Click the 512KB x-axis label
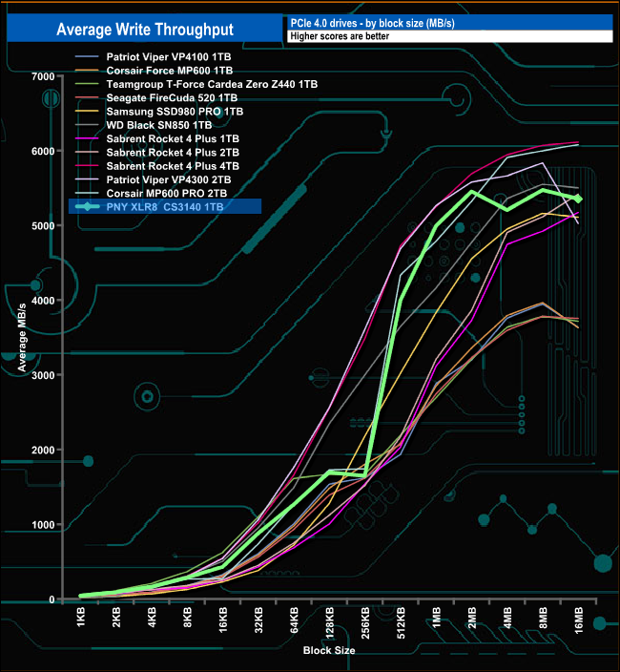The height and width of the screenshot is (672, 620). (401, 622)
